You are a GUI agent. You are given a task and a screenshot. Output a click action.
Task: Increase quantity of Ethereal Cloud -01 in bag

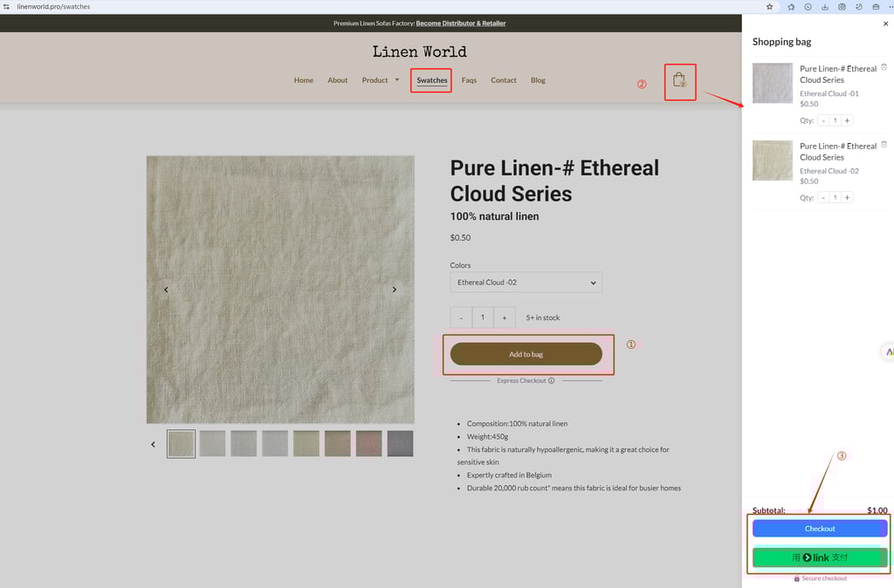pos(847,120)
